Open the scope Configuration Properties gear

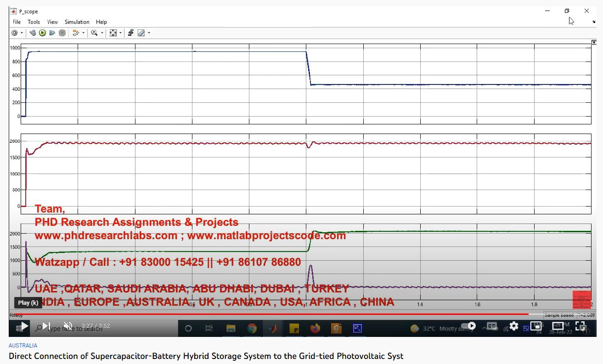tap(14, 33)
